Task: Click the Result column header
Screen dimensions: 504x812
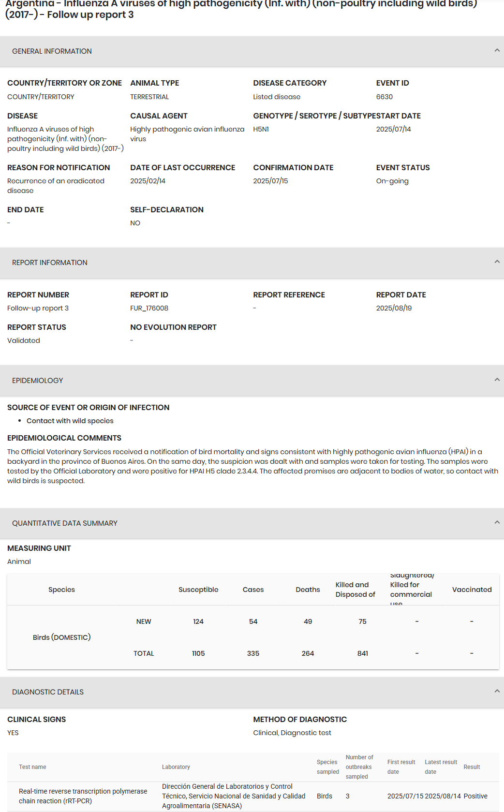Action: [x=472, y=767]
